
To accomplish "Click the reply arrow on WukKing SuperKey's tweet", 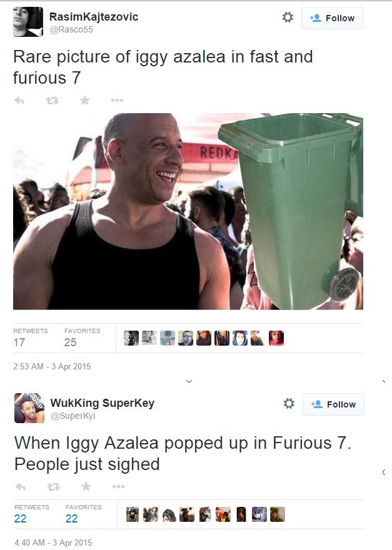I will [x=21, y=486].
